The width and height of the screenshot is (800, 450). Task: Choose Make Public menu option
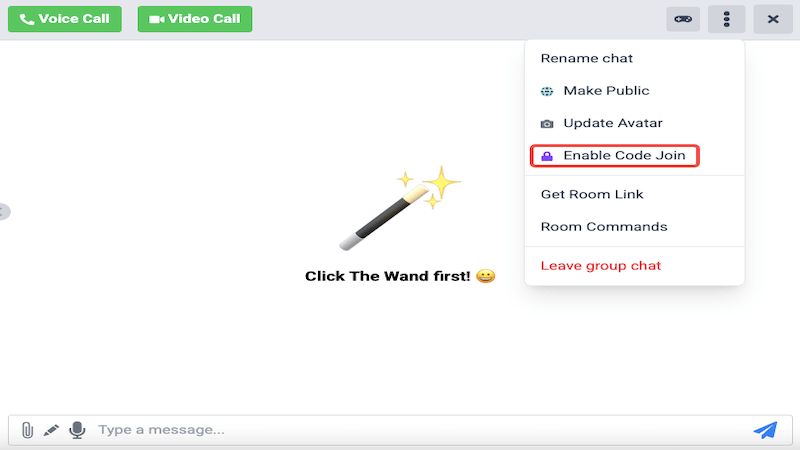click(606, 91)
